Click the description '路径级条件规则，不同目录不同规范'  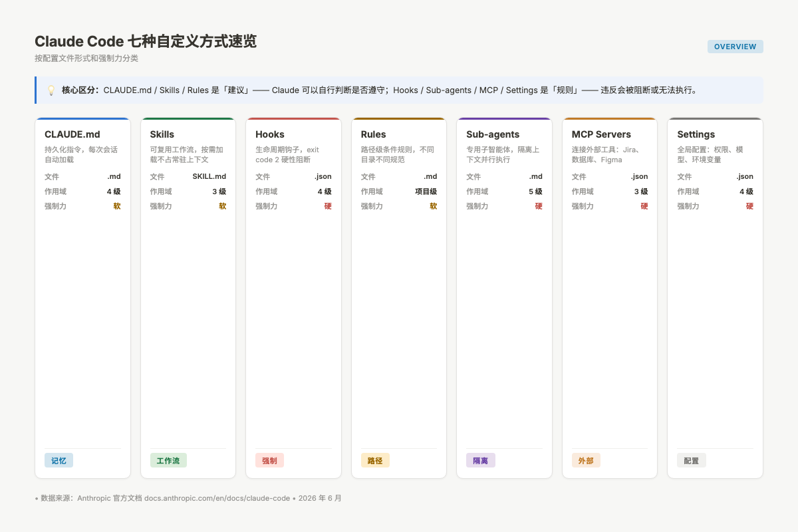(x=398, y=155)
